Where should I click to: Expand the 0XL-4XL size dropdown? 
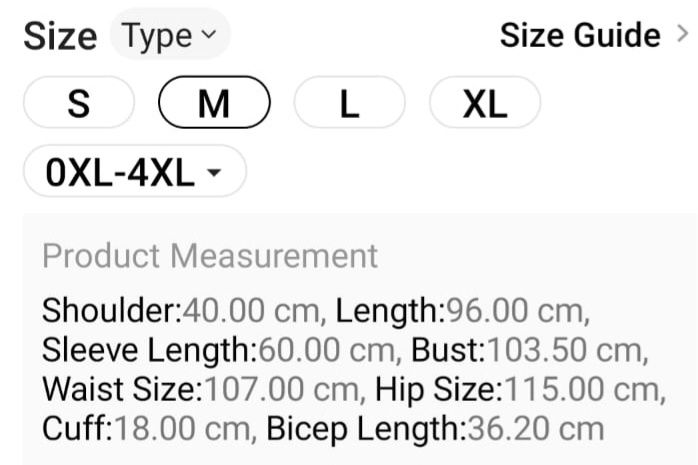click(134, 172)
